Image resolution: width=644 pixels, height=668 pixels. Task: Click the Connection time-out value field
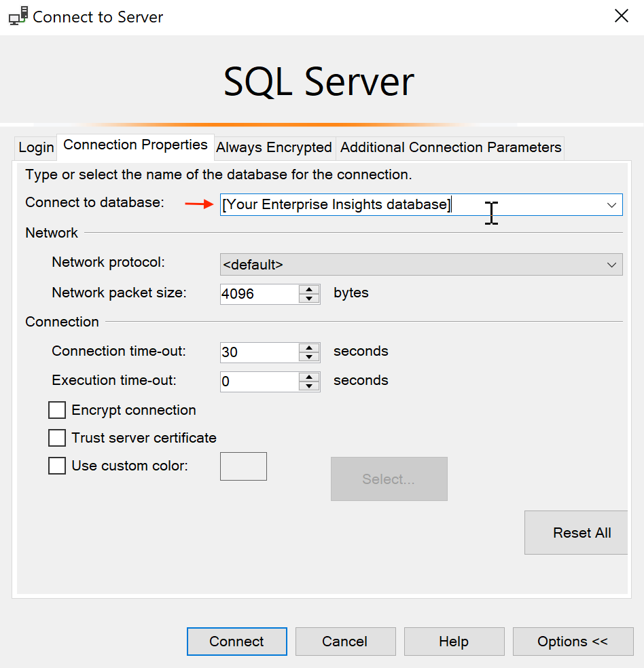click(x=260, y=352)
